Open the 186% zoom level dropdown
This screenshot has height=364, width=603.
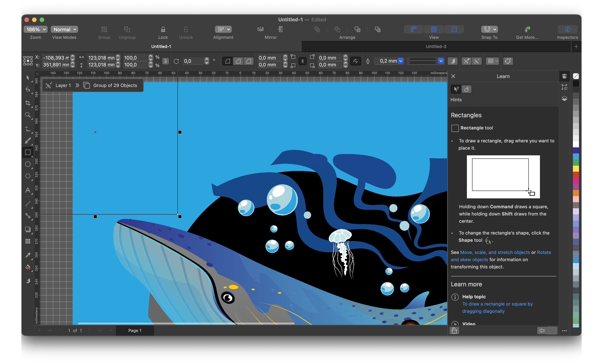point(35,30)
